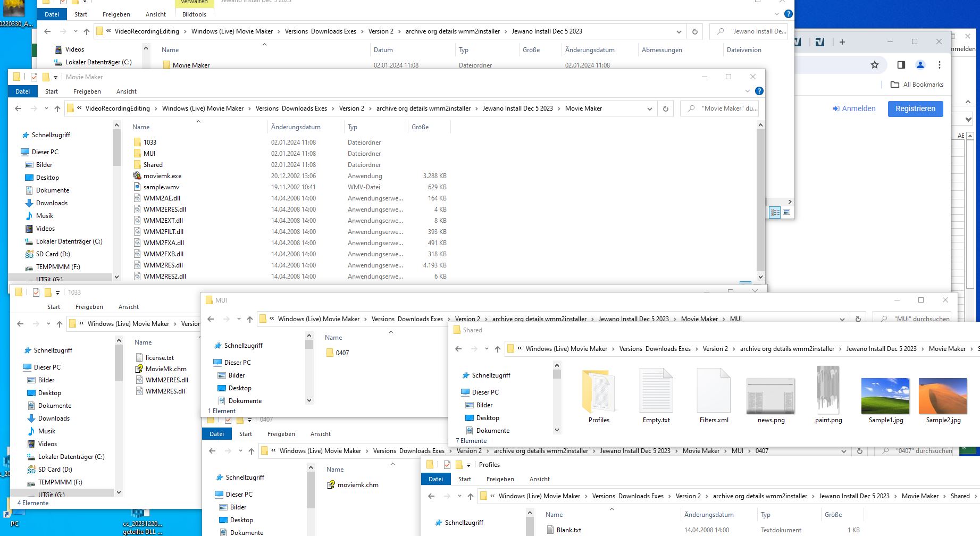Open quick access toolbar dropdown in 1033 window

[x=57, y=292]
